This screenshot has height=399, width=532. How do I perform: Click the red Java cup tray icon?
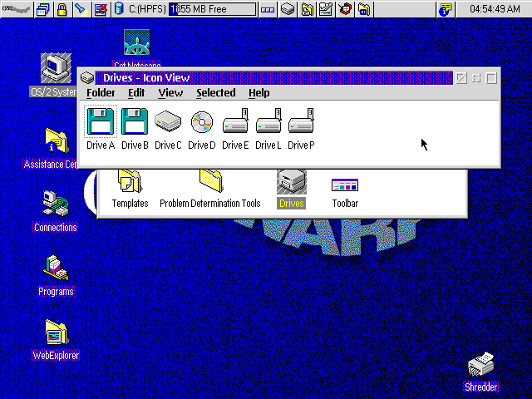(345, 9)
